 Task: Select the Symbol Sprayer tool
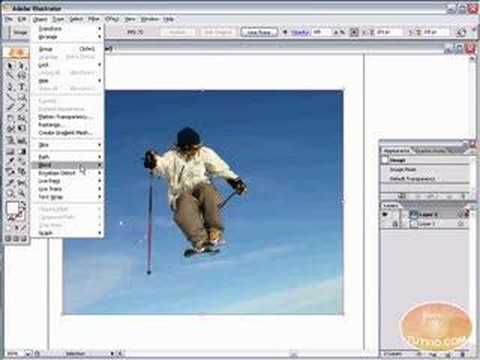[11, 140]
